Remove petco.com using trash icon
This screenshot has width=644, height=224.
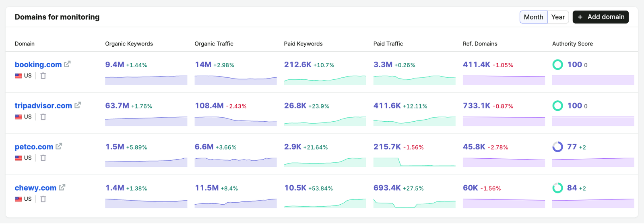[43, 158]
